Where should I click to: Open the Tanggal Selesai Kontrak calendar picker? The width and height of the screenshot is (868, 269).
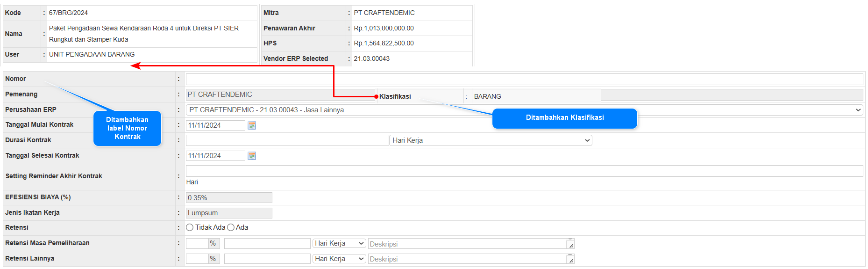coord(252,156)
